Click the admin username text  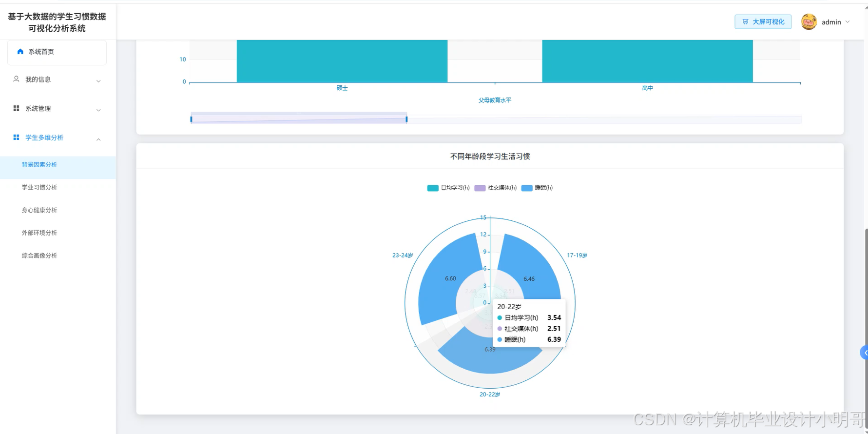click(831, 22)
